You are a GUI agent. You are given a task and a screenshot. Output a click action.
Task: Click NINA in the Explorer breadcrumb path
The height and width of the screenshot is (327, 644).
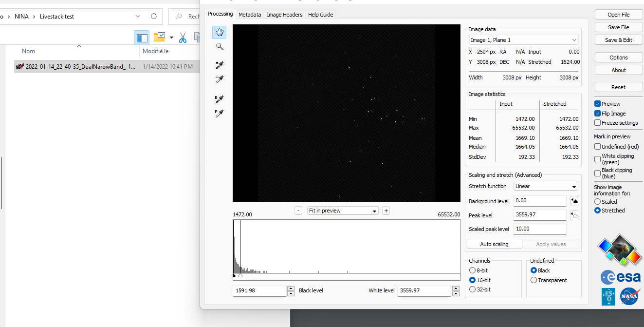click(x=22, y=16)
